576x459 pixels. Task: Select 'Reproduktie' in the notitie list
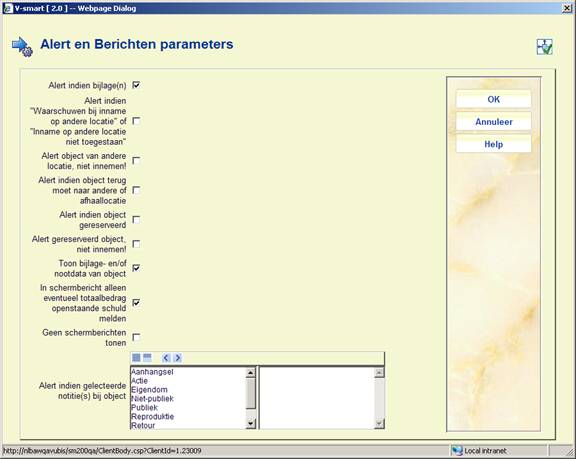click(152, 416)
